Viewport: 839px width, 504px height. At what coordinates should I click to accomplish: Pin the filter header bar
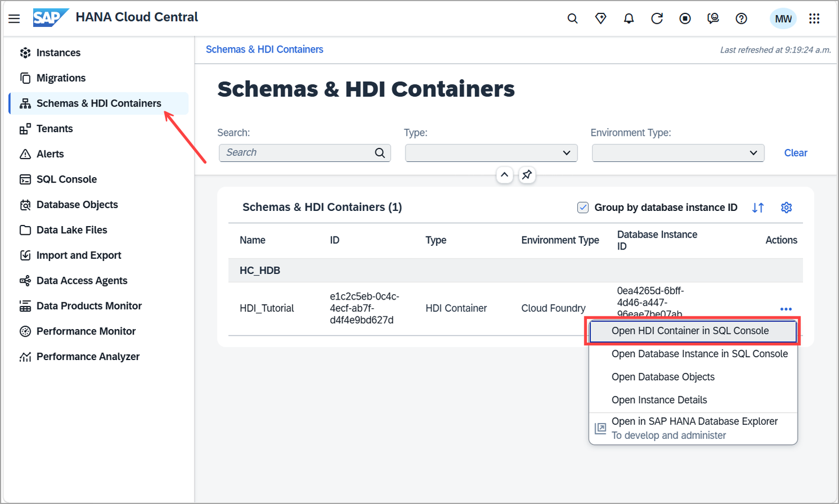[527, 174]
